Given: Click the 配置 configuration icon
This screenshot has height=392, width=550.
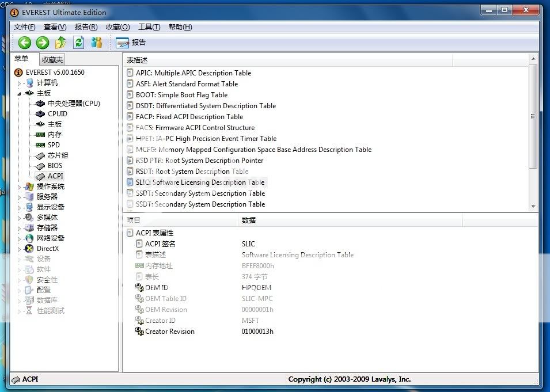Looking at the screenshot, I should point(29,290).
